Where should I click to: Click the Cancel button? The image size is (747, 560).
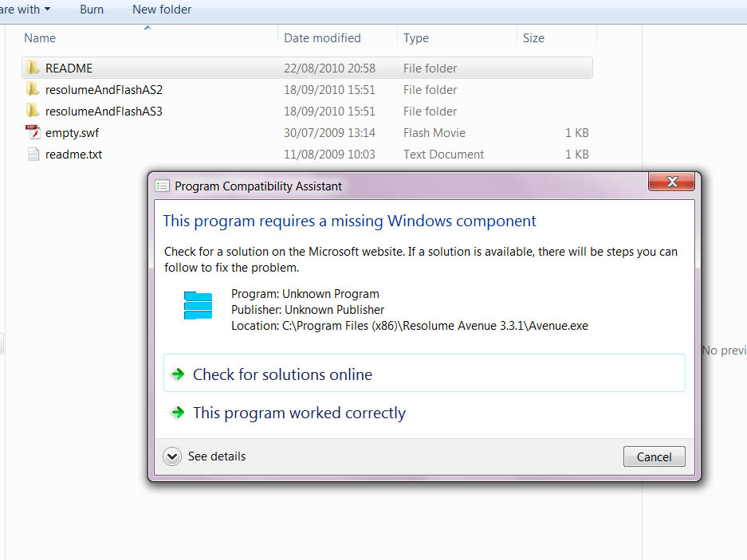(654, 456)
